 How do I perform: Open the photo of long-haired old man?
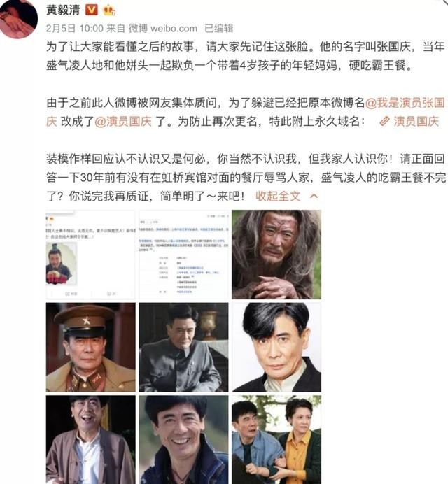[x=276, y=255]
